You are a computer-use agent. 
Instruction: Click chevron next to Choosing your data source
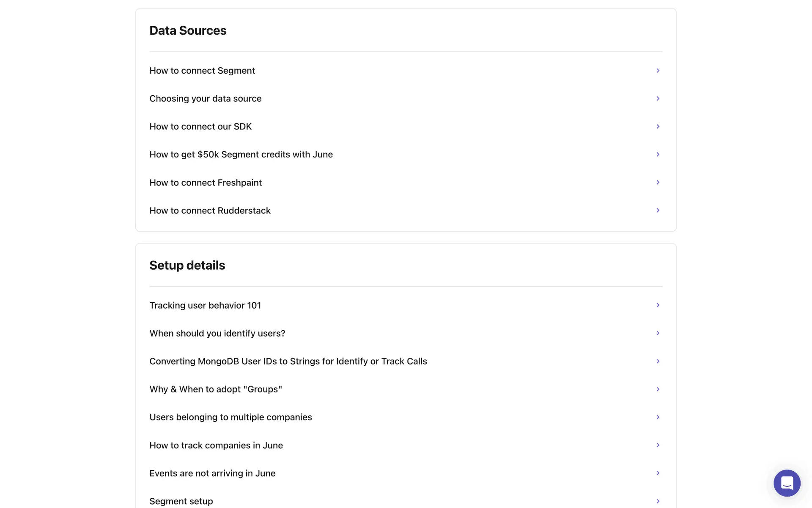[x=658, y=99]
